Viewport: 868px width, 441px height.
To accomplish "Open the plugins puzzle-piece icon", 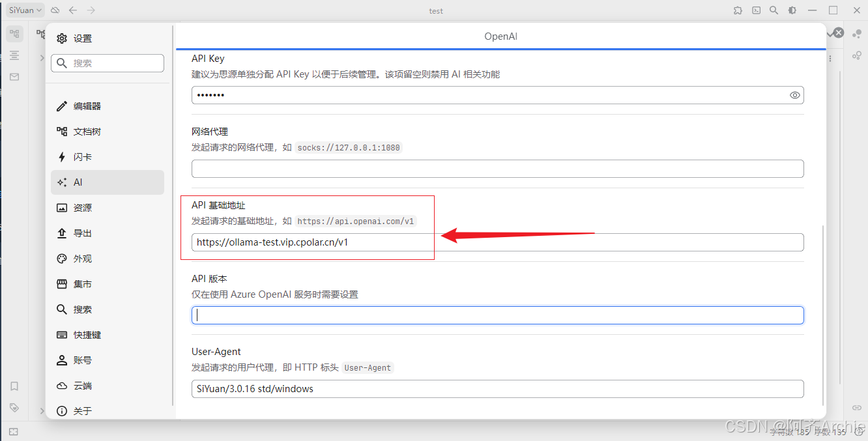I will (x=738, y=10).
